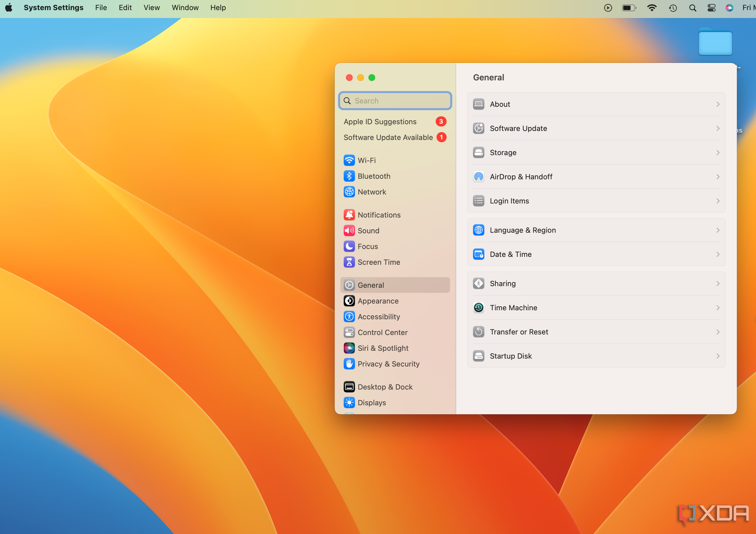
Task: Click the Search input field
Action: click(396, 101)
